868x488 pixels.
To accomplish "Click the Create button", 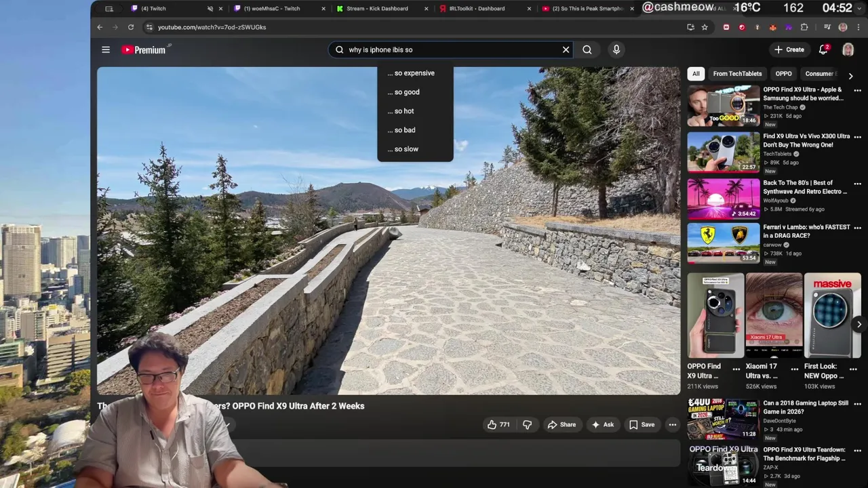I will 789,49.
